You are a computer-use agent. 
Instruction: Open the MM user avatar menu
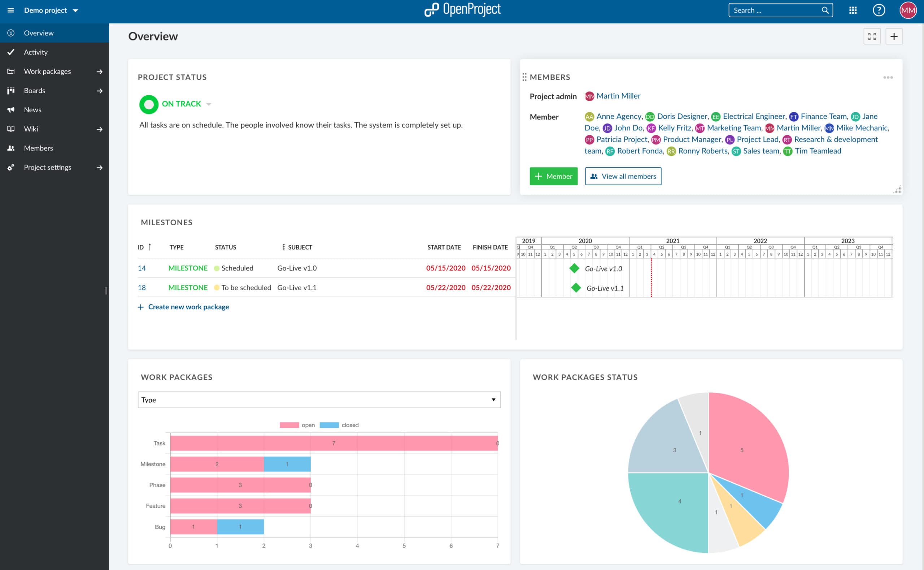pyautogui.click(x=907, y=10)
